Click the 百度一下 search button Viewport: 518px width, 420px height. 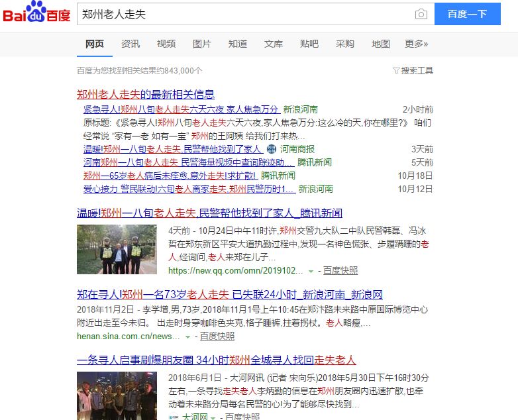tap(467, 14)
